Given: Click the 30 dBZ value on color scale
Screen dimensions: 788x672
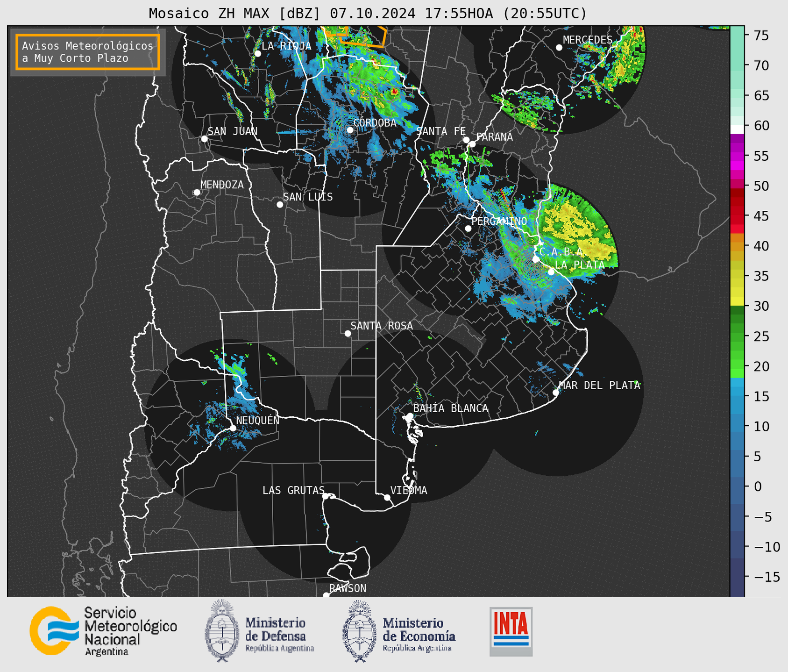Looking at the screenshot, I should point(761,306).
